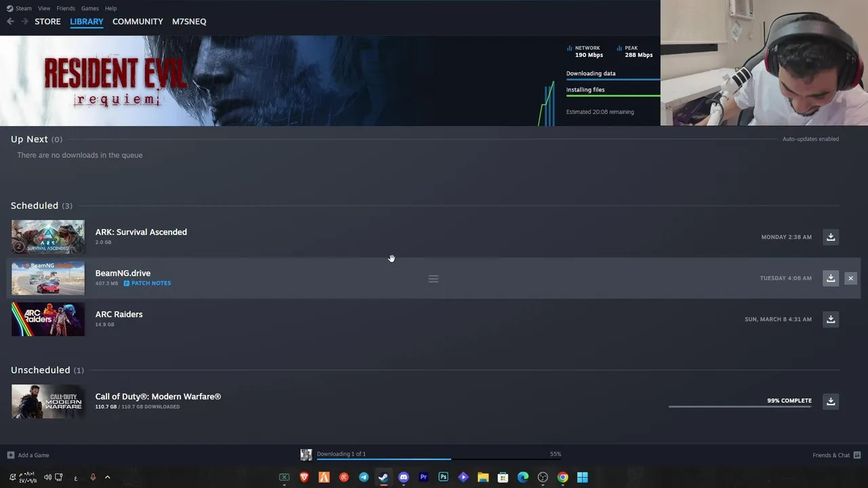The image size is (868, 488).
Task: Click ARC Raiders game thumbnail
Action: (x=48, y=319)
